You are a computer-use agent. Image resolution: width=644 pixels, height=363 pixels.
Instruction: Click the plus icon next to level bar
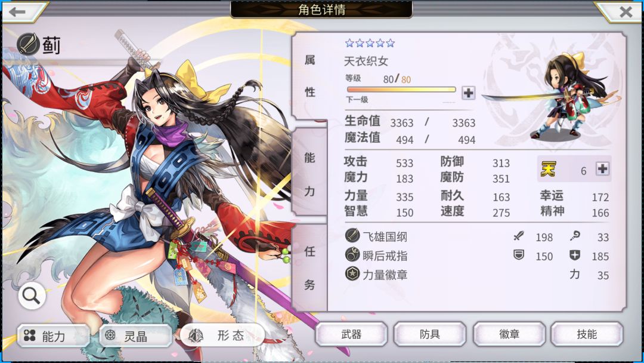point(468,93)
